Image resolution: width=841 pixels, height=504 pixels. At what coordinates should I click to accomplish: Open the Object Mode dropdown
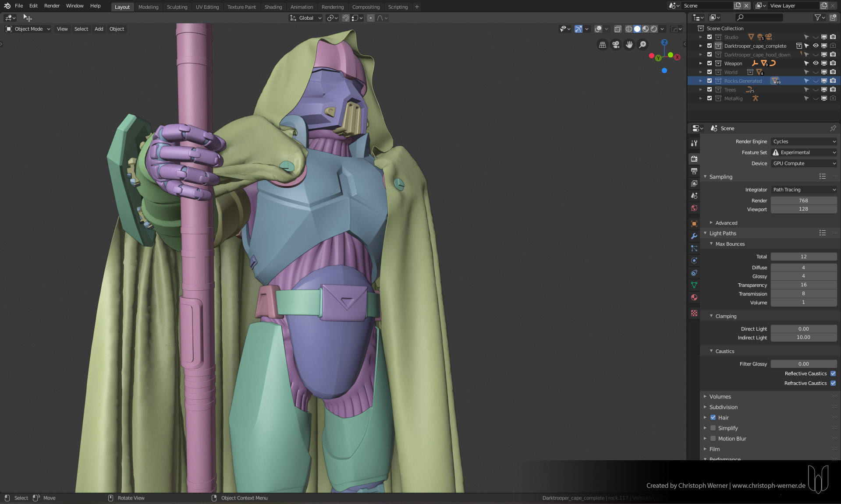[28, 29]
